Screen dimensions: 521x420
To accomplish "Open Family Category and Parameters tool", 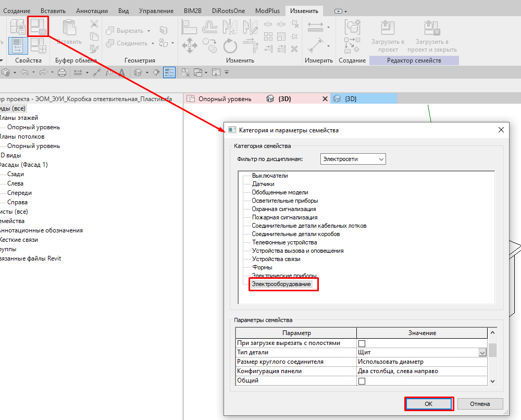I will [x=38, y=26].
